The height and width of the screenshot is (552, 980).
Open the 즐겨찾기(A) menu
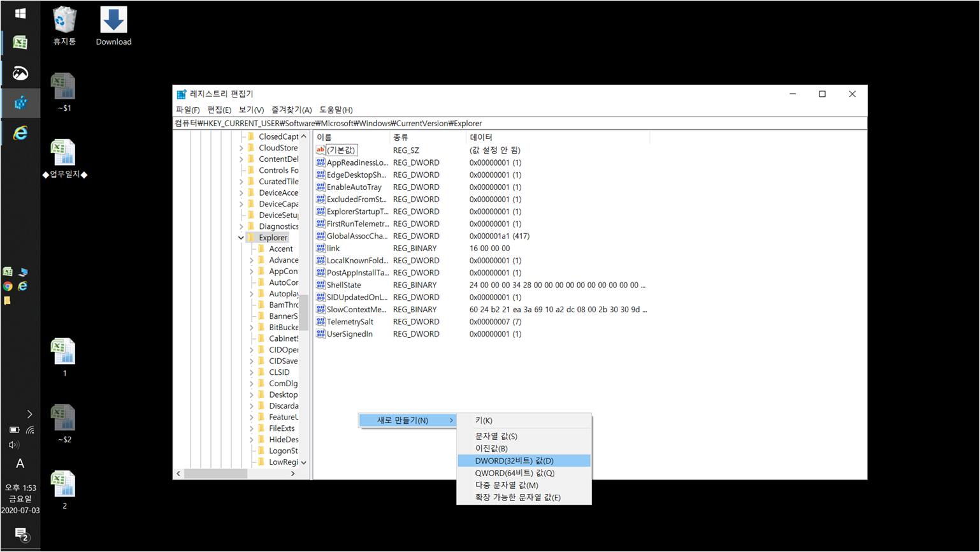pyautogui.click(x=291, y=110)
